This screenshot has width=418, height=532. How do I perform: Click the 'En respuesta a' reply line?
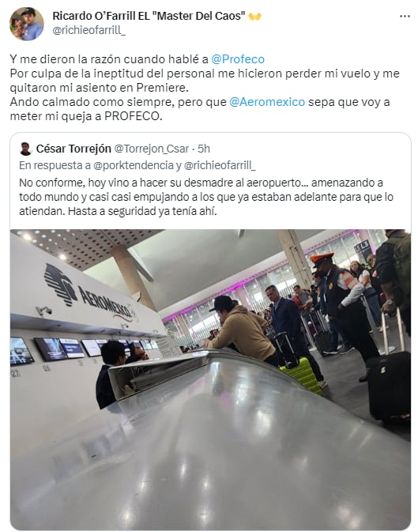pyautogui.click(x=137, y=165)
